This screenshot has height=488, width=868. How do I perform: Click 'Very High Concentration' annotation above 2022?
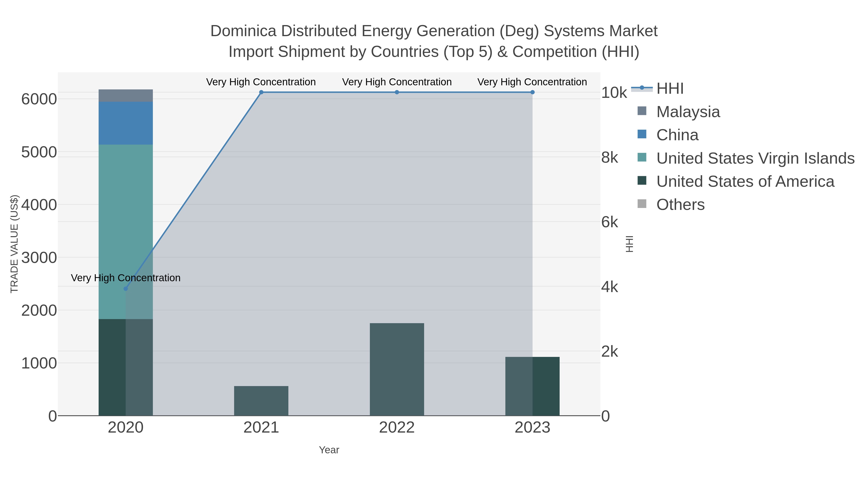point(397,82)
